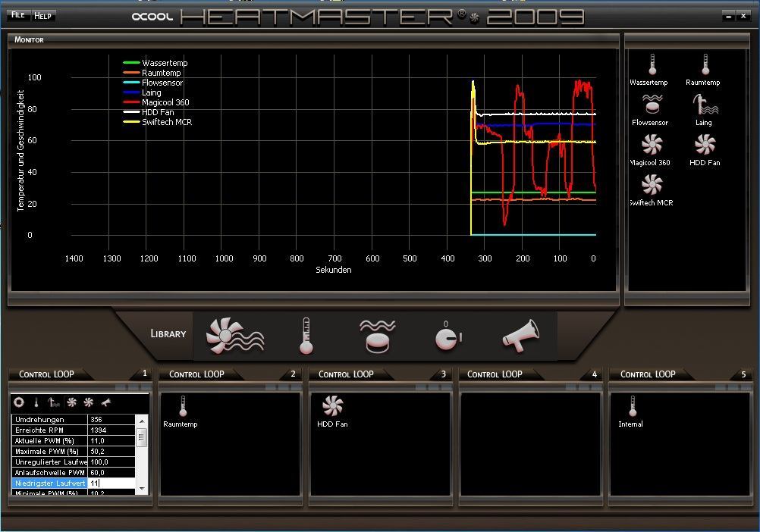The image size is (760, 532).
Task: Click the Control Loop 2 header
Action: [196, 374]
